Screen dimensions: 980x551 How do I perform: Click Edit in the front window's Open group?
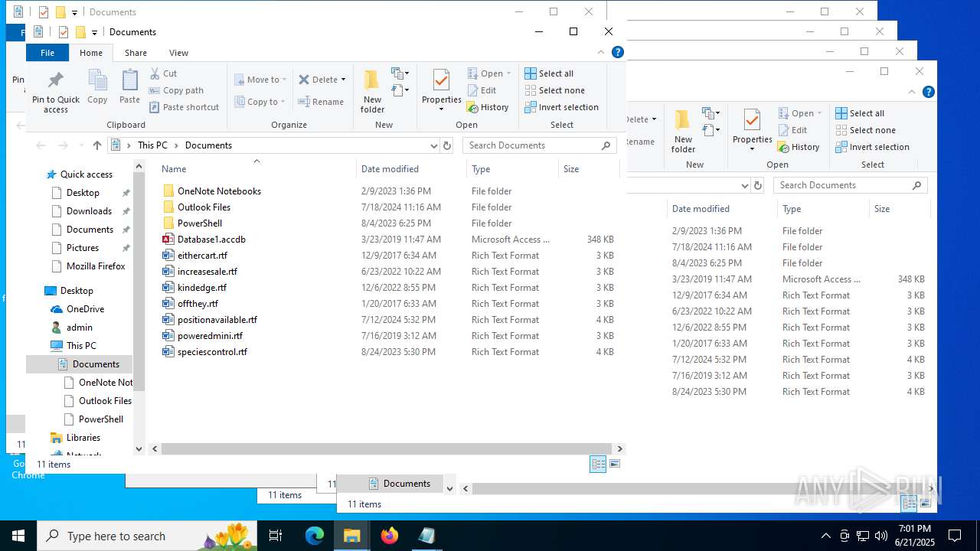click(482, 90)
